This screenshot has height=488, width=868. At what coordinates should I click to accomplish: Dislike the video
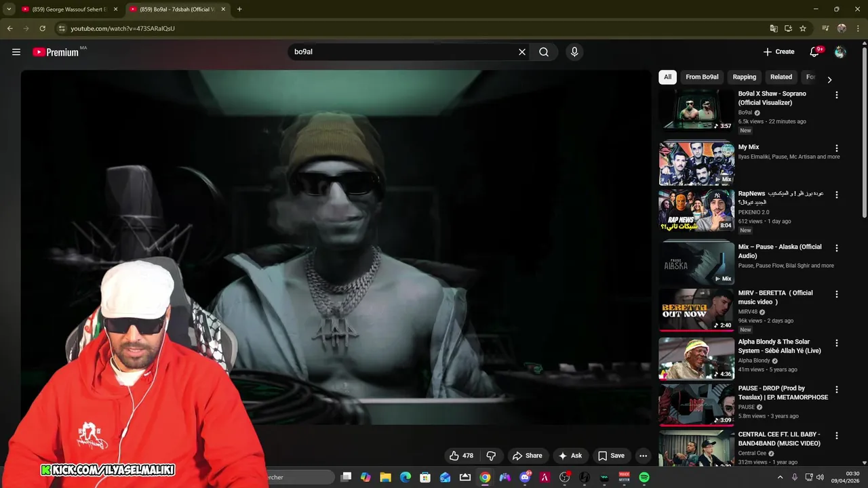click(x=492, y=455)
